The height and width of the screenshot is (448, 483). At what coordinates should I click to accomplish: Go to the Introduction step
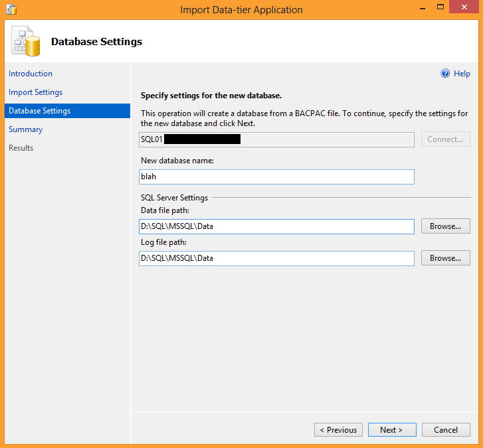(x=31, y=74)
